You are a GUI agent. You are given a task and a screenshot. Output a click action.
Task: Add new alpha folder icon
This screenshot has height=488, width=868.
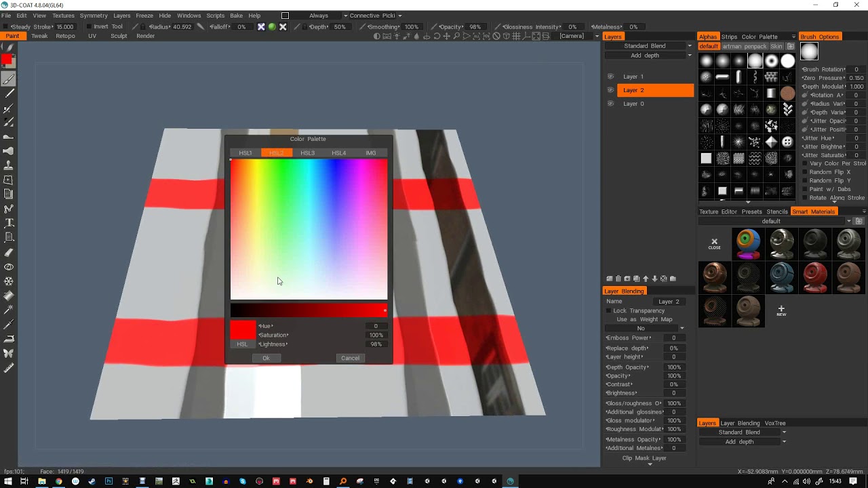(791, 46)
